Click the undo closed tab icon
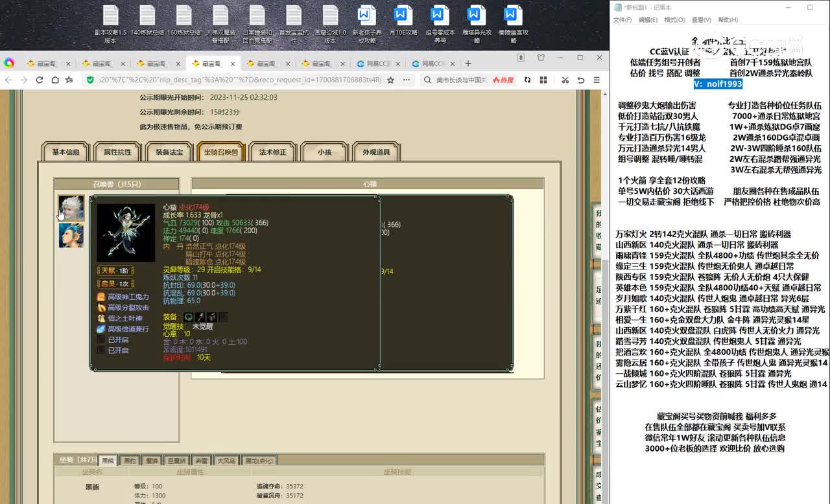830x504 pixels. pyautogui.click(x=580, y=80)
